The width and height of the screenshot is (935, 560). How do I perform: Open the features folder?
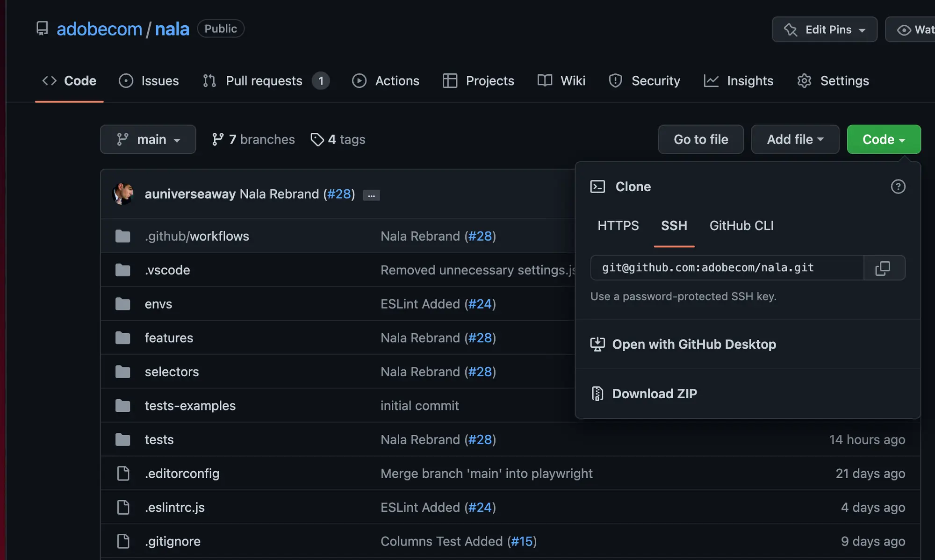[x=169, y=337]
